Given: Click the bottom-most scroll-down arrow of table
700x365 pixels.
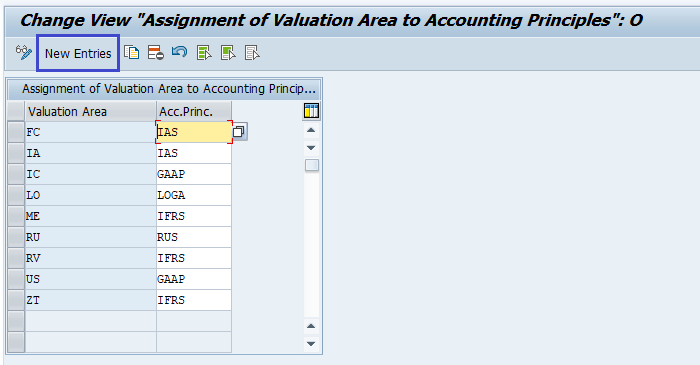Looking at the screenshot, I should tap(311, 344).
